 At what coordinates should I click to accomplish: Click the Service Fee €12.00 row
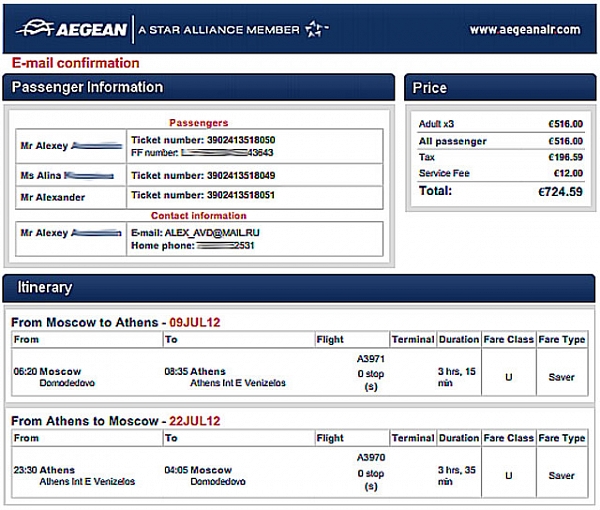click(500, 173)
